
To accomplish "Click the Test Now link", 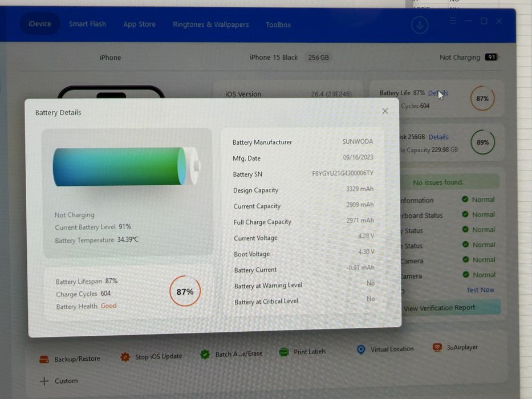I will [x=480, y=290].
